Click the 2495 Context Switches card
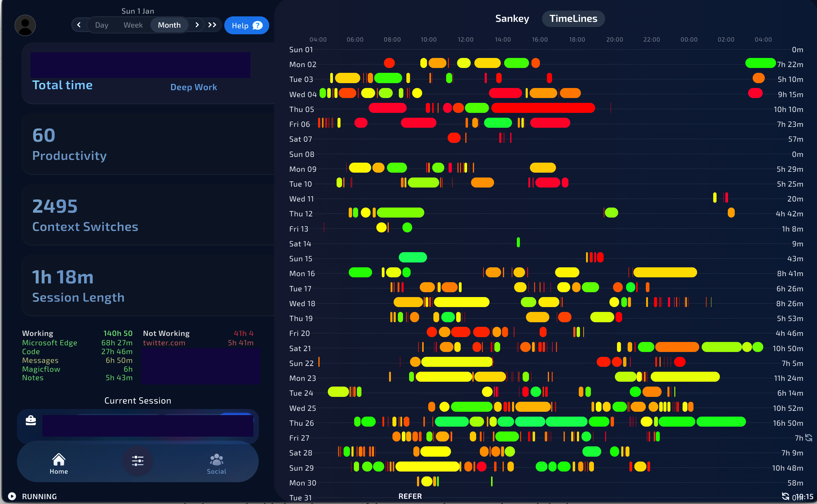This screenshot has height=504, width=817. coord(148,215)
